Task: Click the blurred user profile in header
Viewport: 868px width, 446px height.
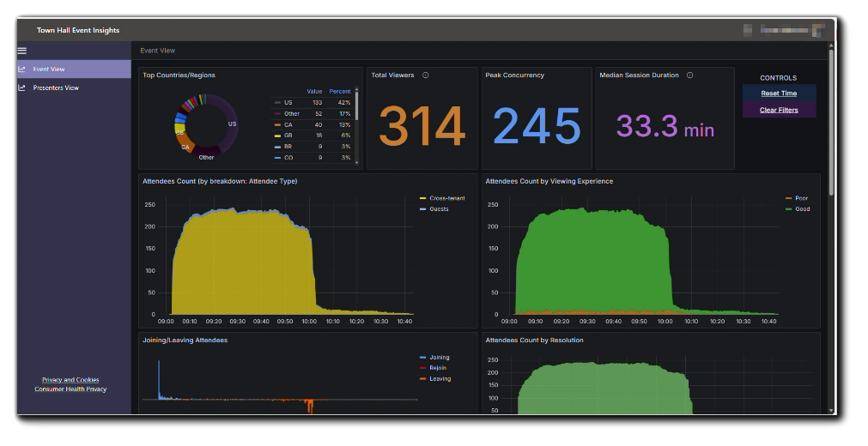Action: [786, 30]
